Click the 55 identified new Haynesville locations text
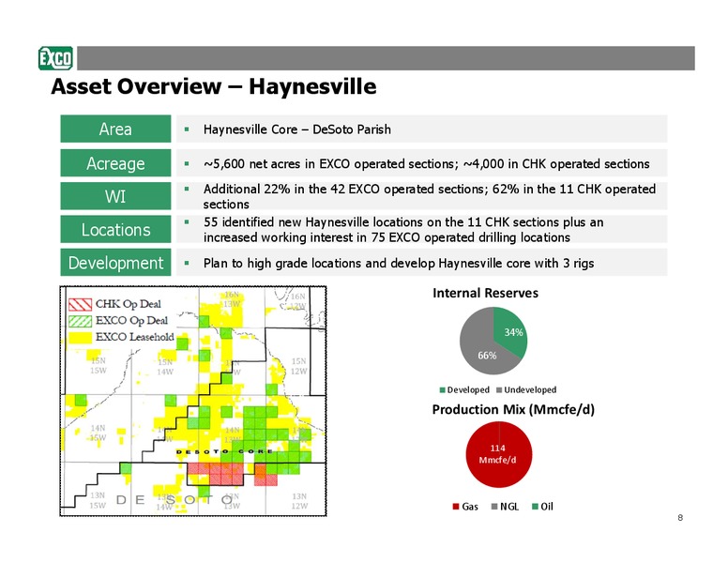 click(x=403, y=230)
